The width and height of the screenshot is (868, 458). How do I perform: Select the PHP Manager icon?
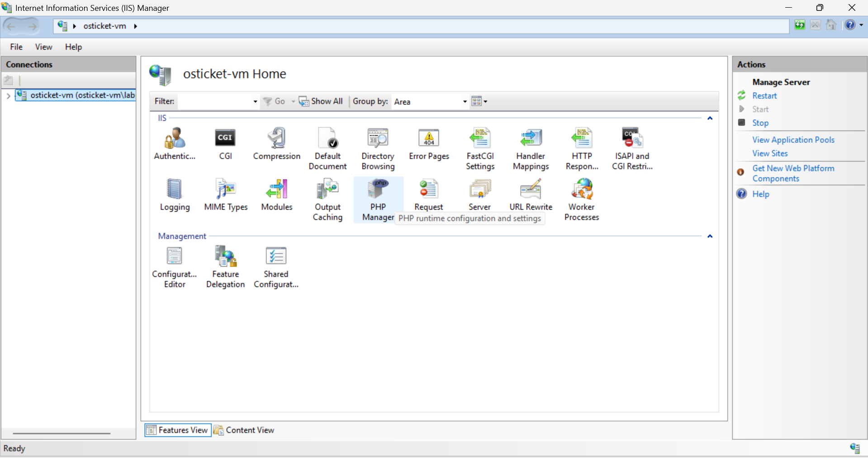378,200
